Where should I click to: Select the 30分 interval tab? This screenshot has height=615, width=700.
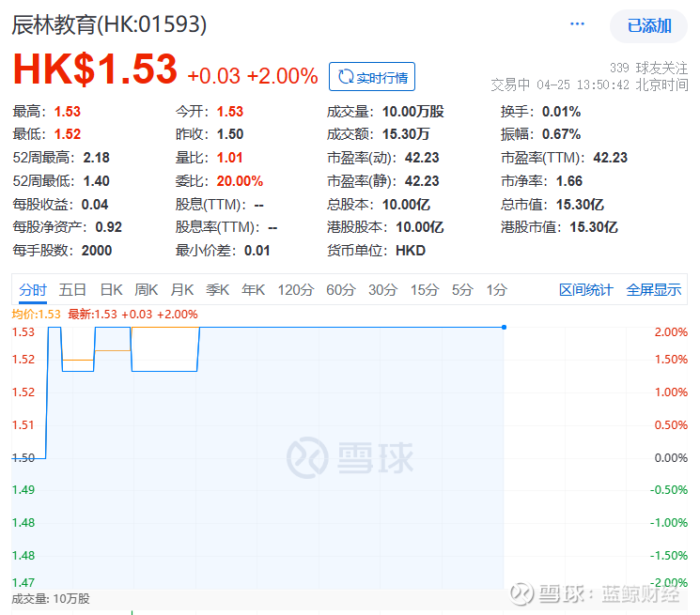382,290
